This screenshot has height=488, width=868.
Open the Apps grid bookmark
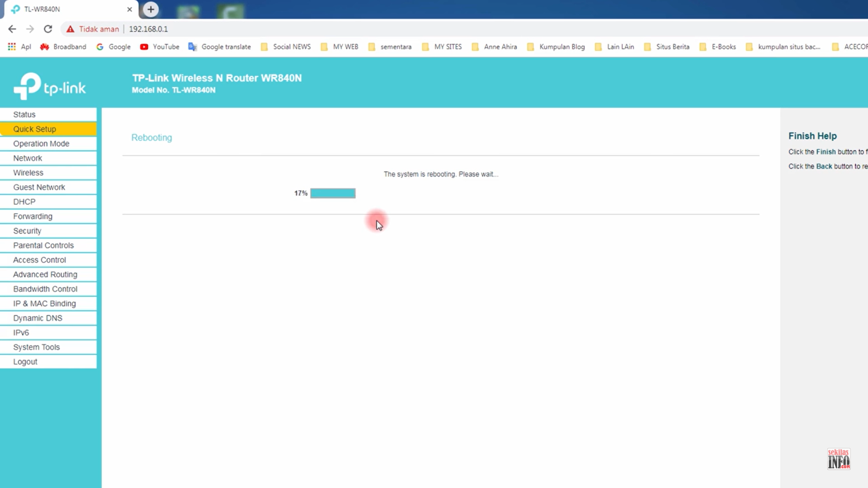tap(19, 47)
